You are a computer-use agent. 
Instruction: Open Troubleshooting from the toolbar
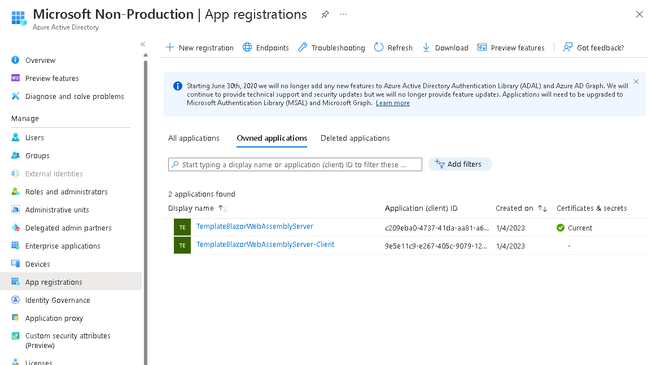click(x=331, y=48)
